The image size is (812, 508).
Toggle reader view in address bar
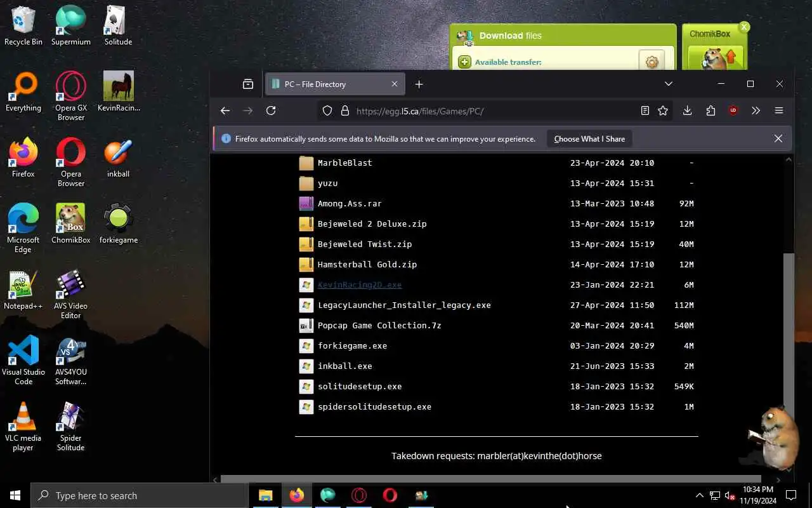pyautogui.click(x=645, y=110)
